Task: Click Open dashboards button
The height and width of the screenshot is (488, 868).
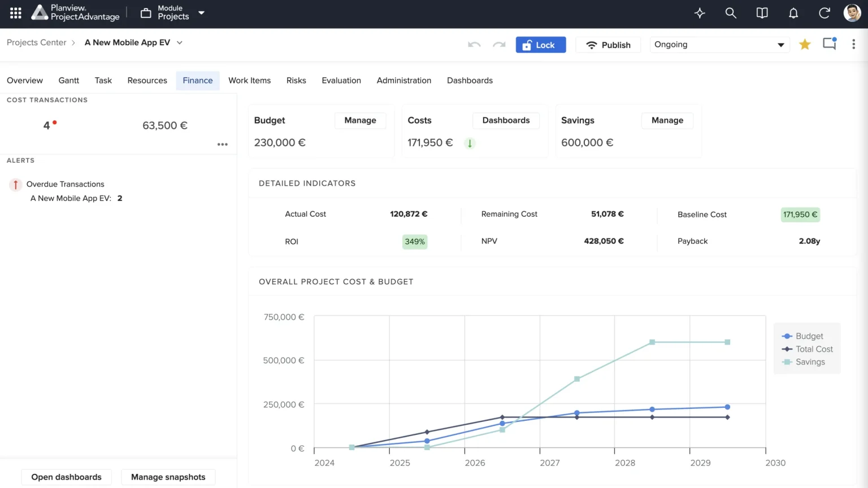Action: (x=67, y=477)
